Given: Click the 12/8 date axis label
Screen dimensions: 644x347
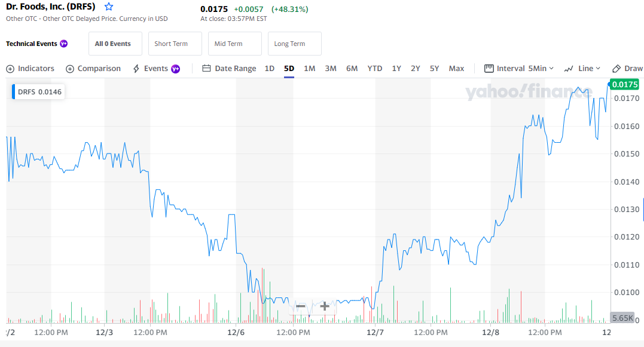Looking at the screenshot, I should click(490, 332).
